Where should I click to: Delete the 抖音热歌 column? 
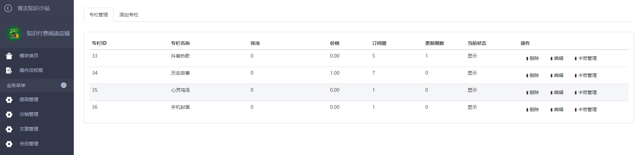point(533,58)
